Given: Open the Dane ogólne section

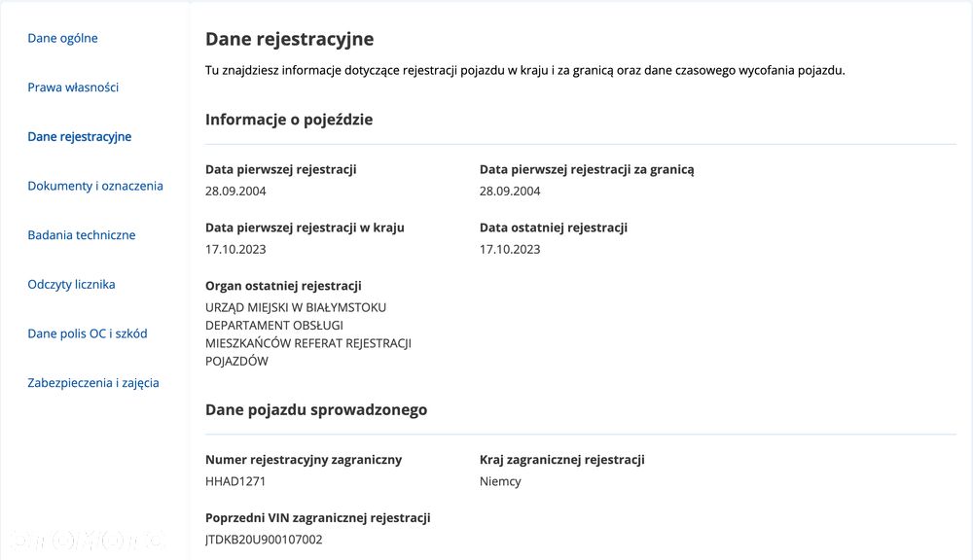Looking at the screenshot, I should point(62,38).
